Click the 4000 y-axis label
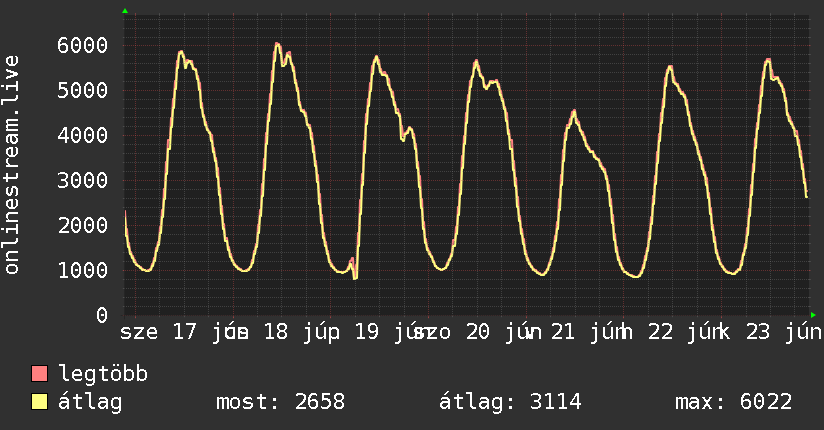Screen dimensions: 824x430 tap(83, 136)
